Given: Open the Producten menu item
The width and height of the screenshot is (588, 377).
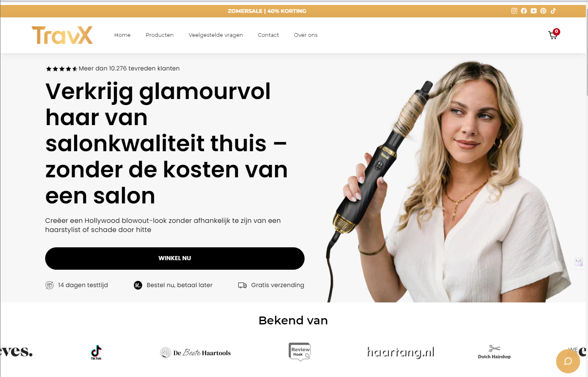Looking at the screenshot, I should (x=160, y=35).
